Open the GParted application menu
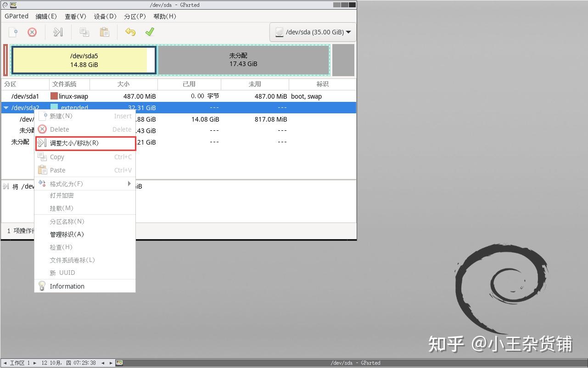Image resolution: width=588 pixels, height=368 pixels. click(17, 16)
